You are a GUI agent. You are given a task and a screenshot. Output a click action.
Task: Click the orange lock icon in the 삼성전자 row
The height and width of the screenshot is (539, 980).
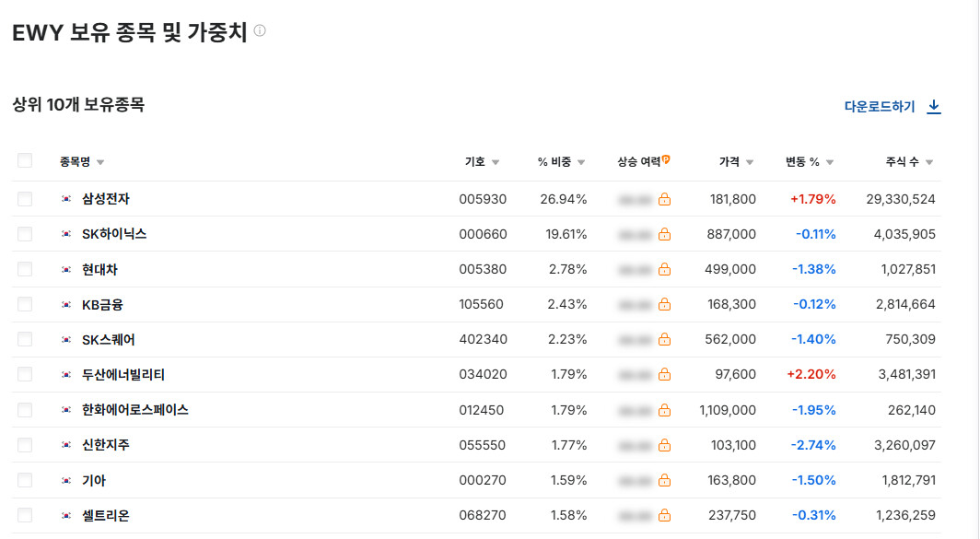[x=664, y=199]
